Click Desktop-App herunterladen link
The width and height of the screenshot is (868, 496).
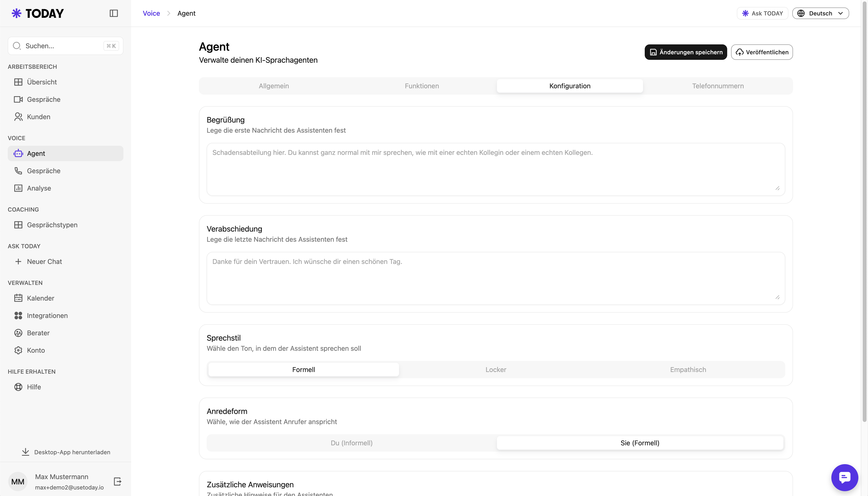[x=66, y=452]
